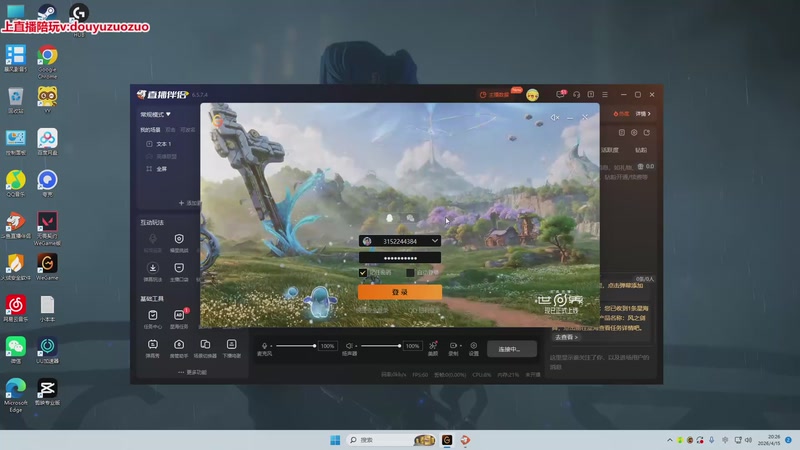Viewport: 800px width, 450px height.
Task: Adjust the speaker volume slider
Action: pos(381,346)
